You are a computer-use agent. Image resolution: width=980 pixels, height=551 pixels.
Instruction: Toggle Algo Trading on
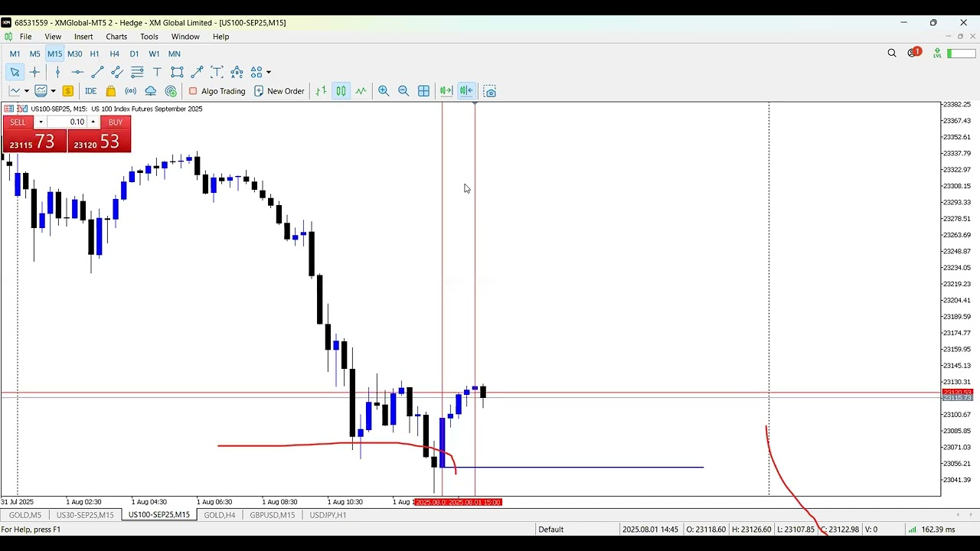217,91
